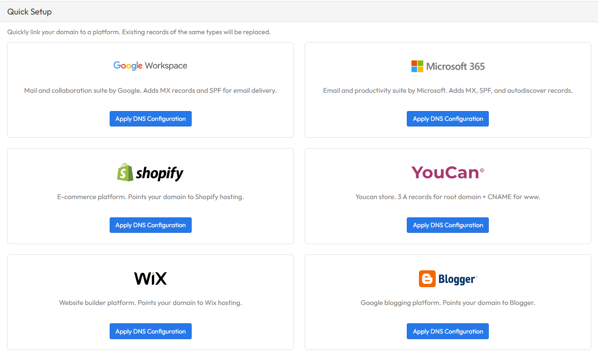Viewport: 598px width, 364px height.
Task: Apply DNS Configuration for Microsoft 365
Action: pyautogui.click(x=448, y=119)
